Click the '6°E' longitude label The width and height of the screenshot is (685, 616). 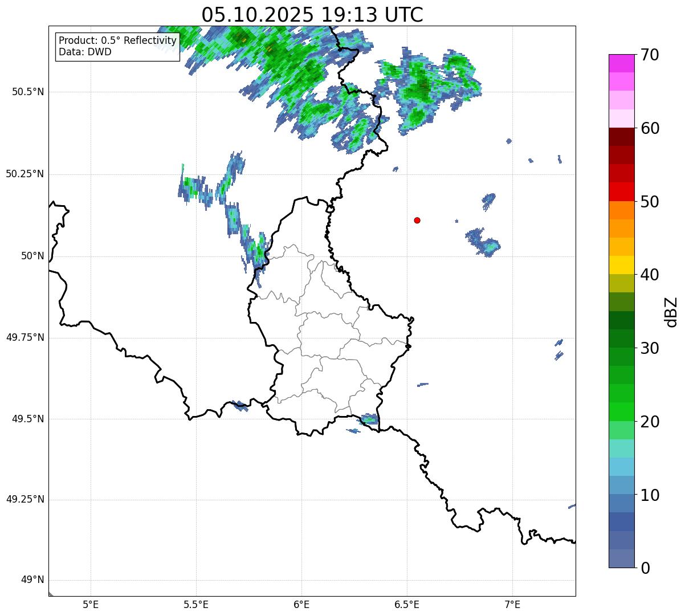tap(301, 604)
